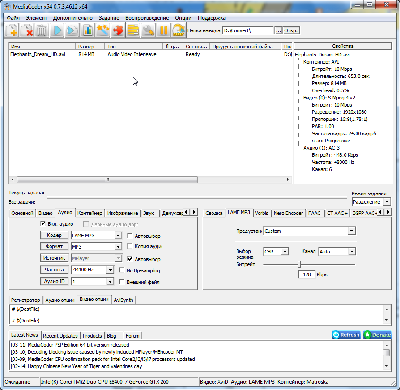Click the first blue play arrow icon
Image resolution: width=400 pixels, height=390 pixels.
pyautogui.click(x=57, y=30)
